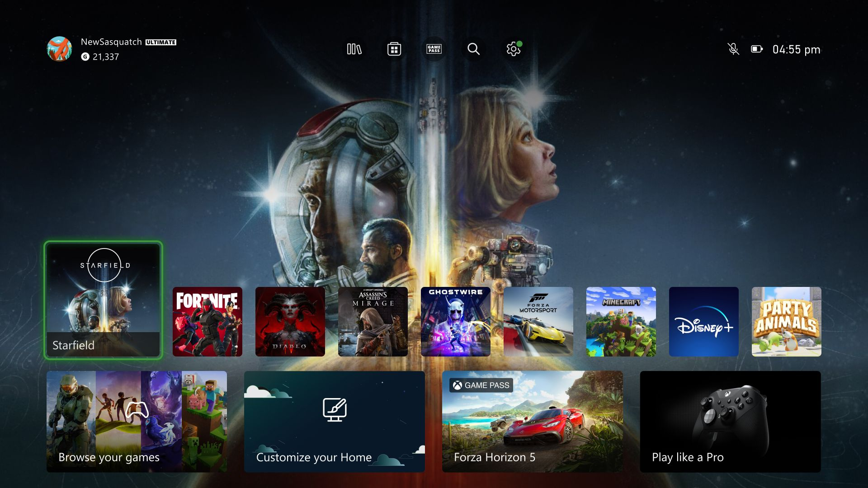The width and height of the screenshot is (868, 488).
Task: Toggle Game Pass subscription status
Action: click(433, 49)
